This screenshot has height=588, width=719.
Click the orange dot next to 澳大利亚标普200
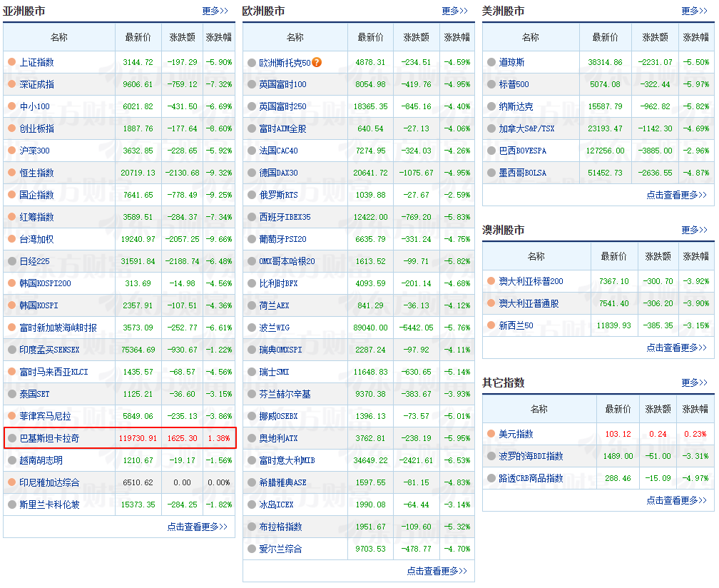(491, 281)
